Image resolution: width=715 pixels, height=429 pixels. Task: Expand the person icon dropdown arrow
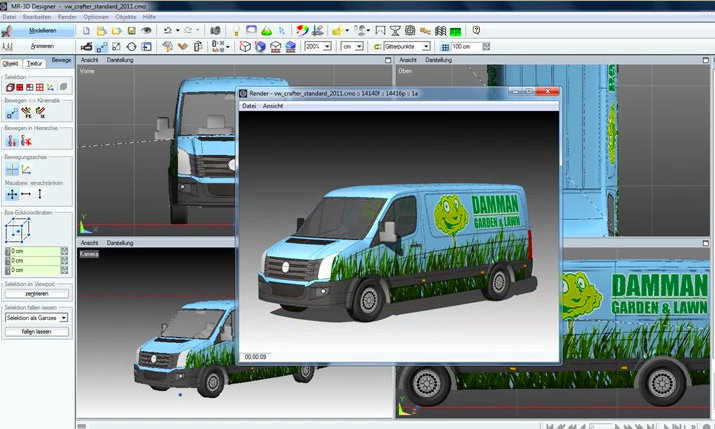[x=368, y=31]
